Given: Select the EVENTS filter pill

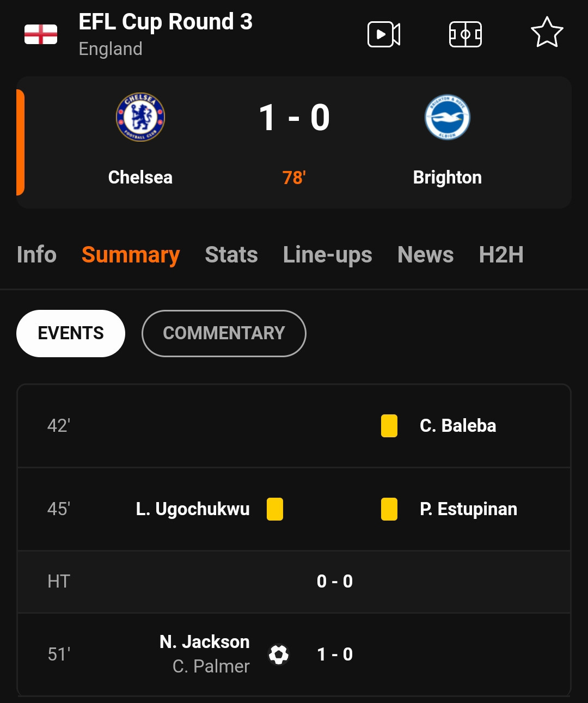Looking at the screenshot, I should [x=71, y=333].
